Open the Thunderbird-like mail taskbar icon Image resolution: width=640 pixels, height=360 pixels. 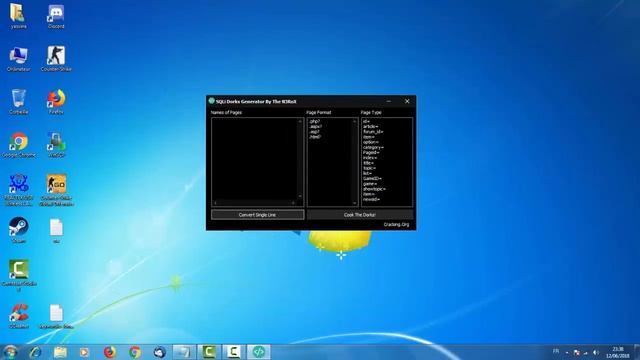pos(160,352)
